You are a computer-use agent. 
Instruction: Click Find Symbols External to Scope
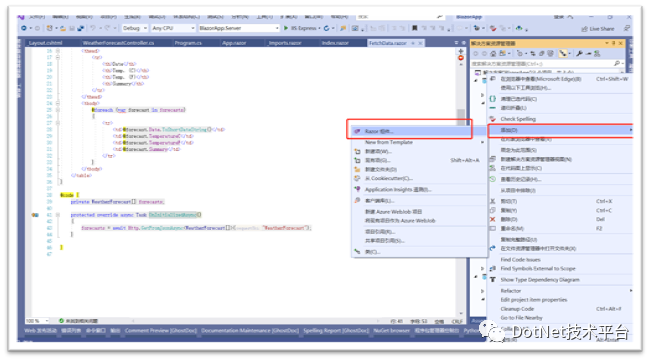point(560,269)
